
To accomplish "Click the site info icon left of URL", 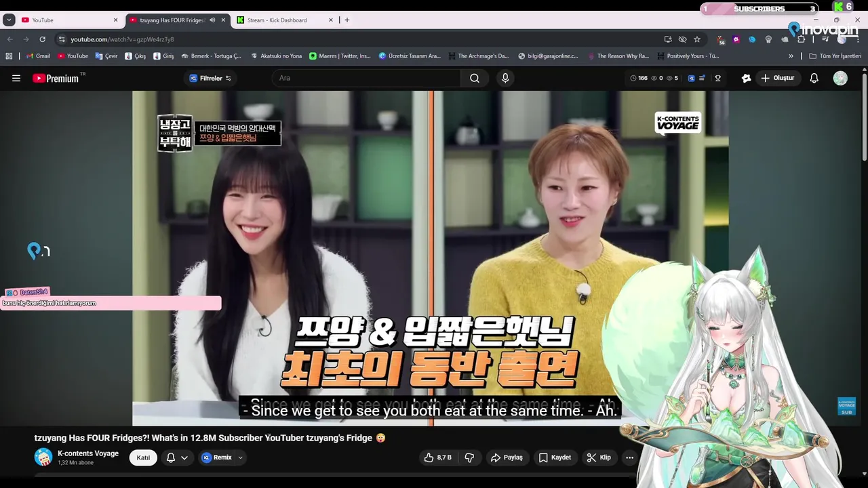I will pos(62,39).
